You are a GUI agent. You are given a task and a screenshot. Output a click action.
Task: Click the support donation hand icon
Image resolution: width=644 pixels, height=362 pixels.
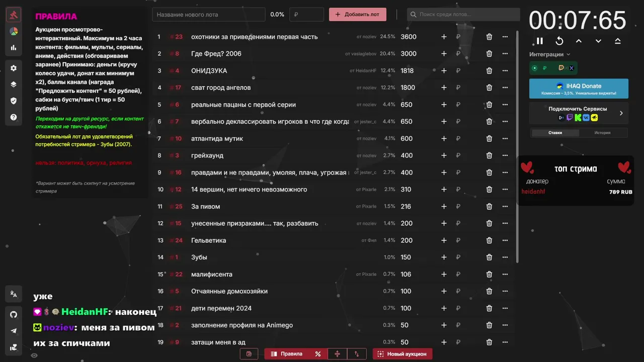click(14, 347)
